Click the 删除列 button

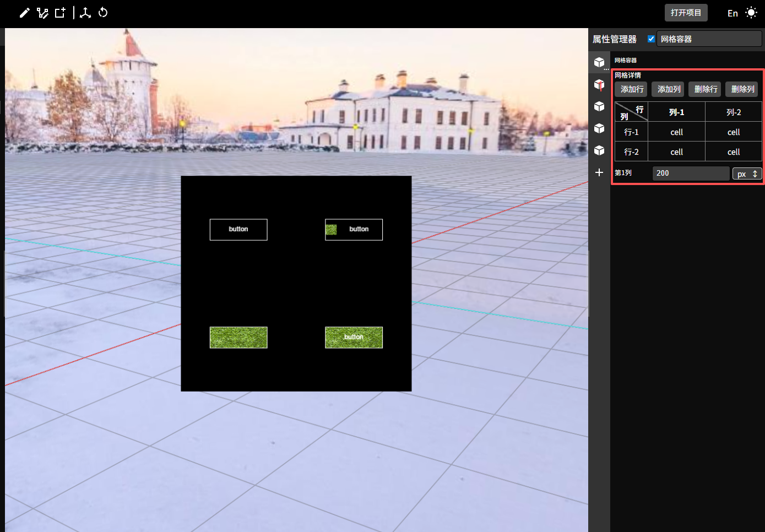pyautogui.click(x=742, y=89)
